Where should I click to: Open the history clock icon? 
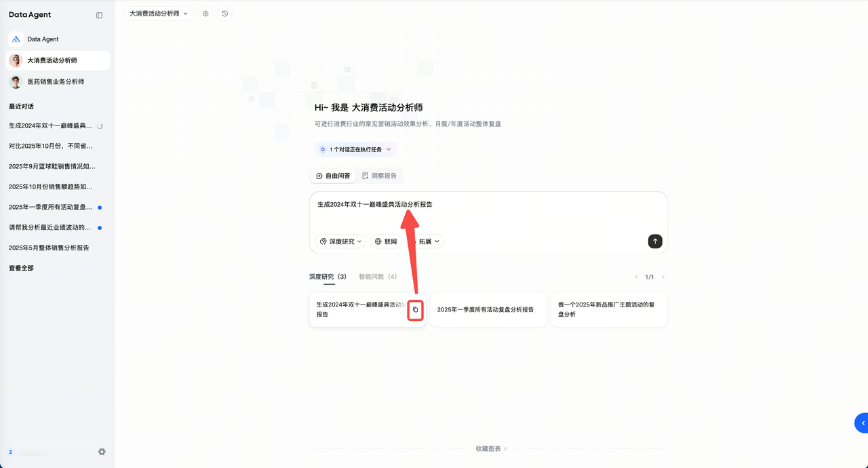pyautogui.click(x=224, y=14)
